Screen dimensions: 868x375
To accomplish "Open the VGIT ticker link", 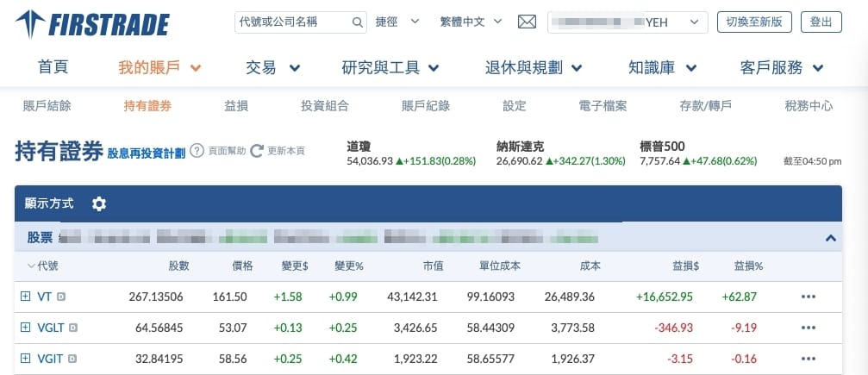I will [x=50, y=359].
